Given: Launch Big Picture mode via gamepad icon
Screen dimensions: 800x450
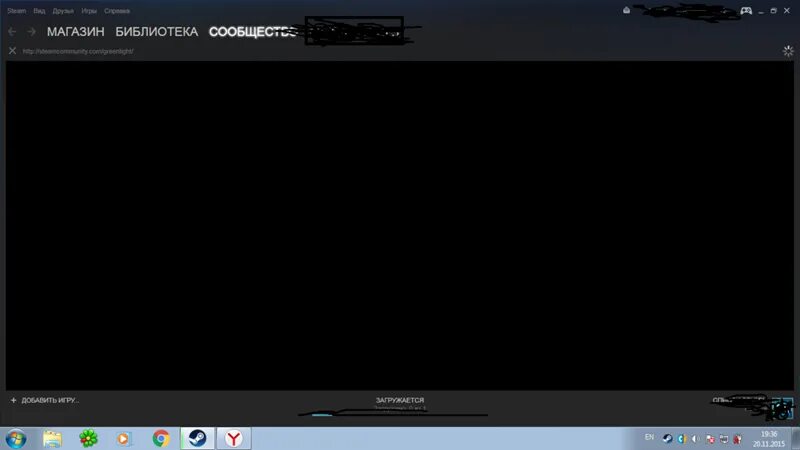Looking at the screenshot, I should [746, 11].
